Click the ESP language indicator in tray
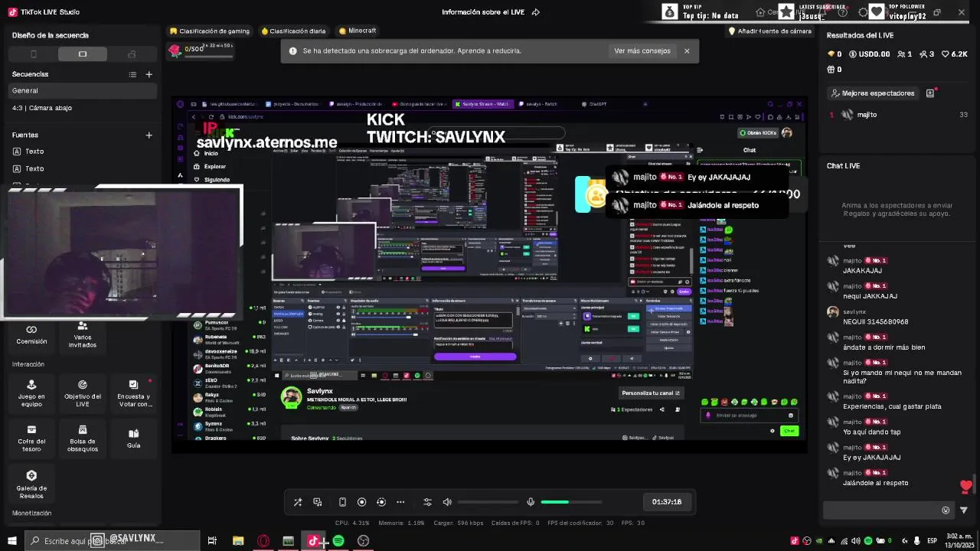 click(932, 541)
